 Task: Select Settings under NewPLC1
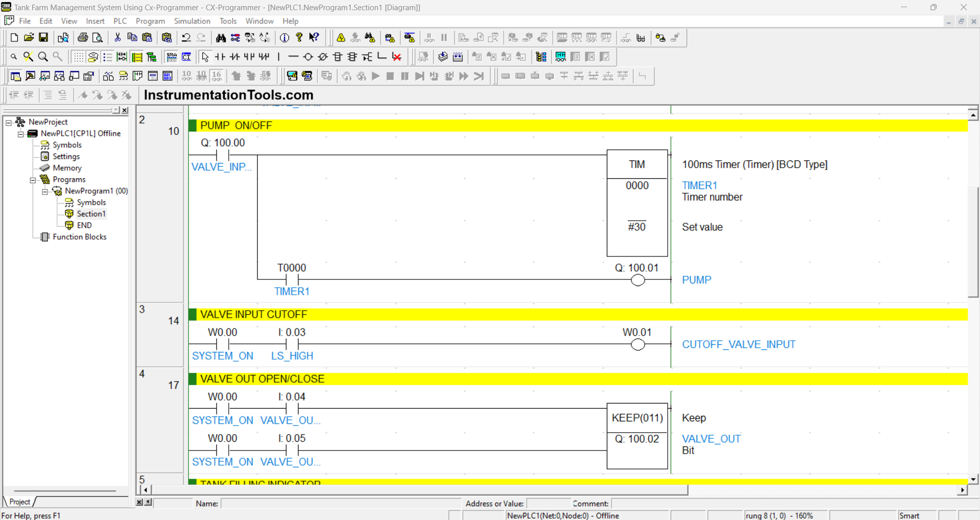coord(66,156)
